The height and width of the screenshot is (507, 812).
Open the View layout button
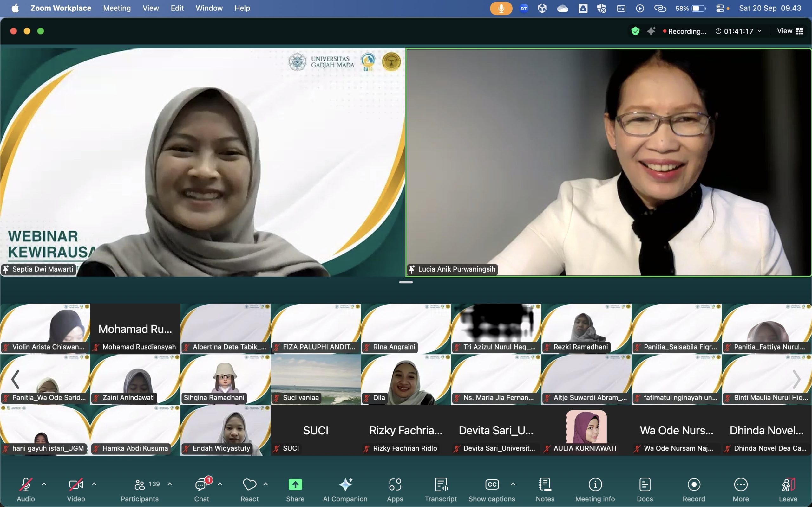[790, 31]
